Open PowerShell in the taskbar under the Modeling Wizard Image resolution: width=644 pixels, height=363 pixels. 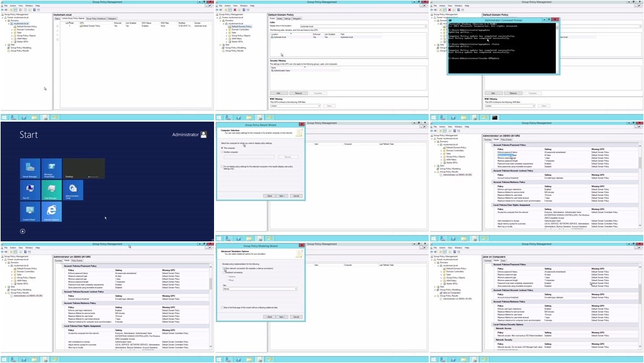point(239,359)
